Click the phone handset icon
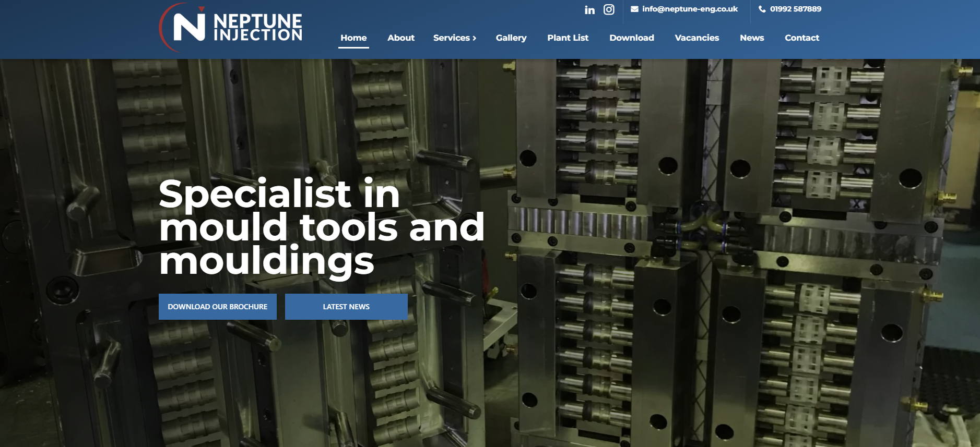 [762, 9]
